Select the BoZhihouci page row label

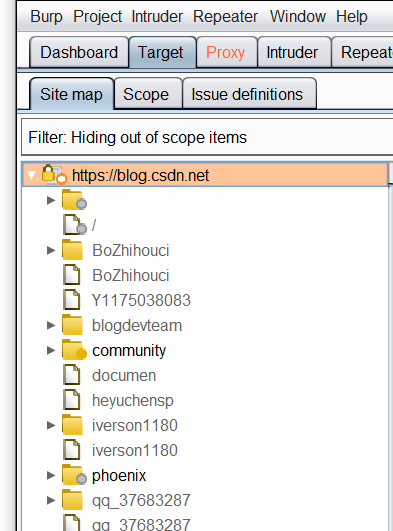tap(130, 275)
